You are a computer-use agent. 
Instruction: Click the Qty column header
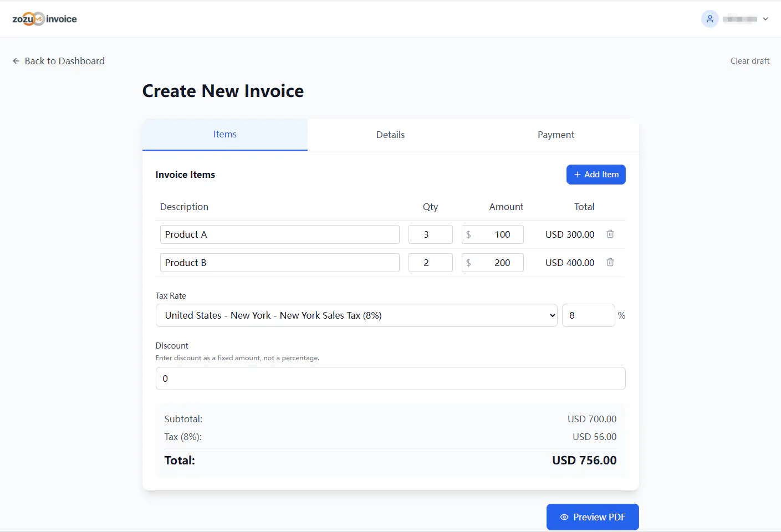pos(430,207)
